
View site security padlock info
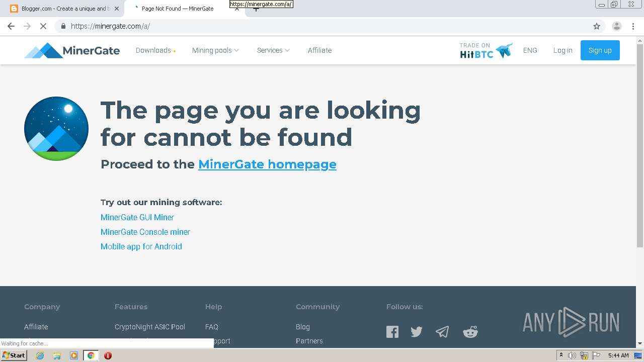63,26
